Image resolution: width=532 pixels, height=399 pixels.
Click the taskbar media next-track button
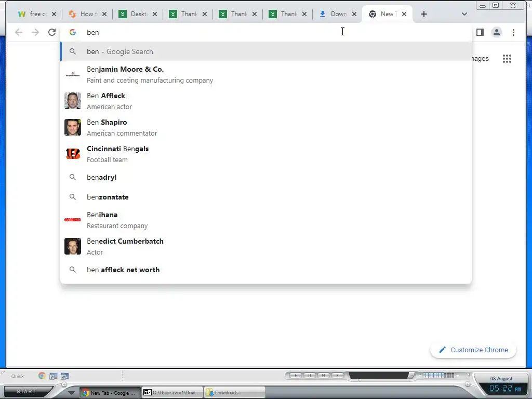click(x=337, y=375)
